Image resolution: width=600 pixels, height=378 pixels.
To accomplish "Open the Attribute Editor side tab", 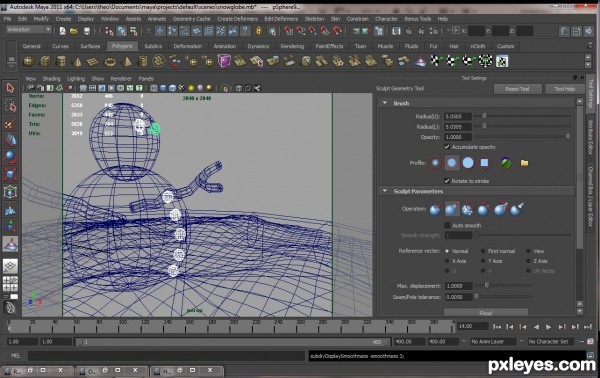I will pos(590,137).
